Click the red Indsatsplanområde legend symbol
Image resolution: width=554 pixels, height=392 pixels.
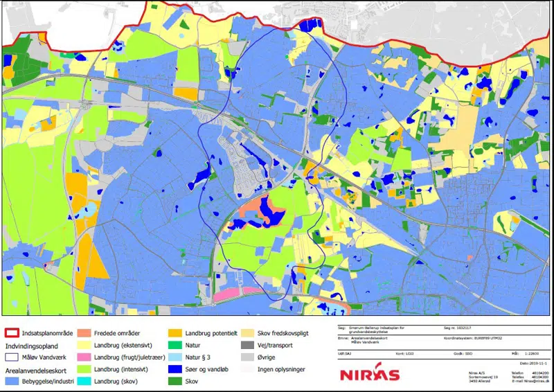12,332
